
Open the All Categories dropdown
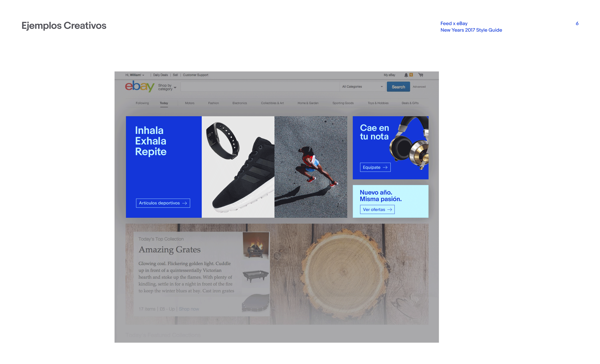(362, 87)
